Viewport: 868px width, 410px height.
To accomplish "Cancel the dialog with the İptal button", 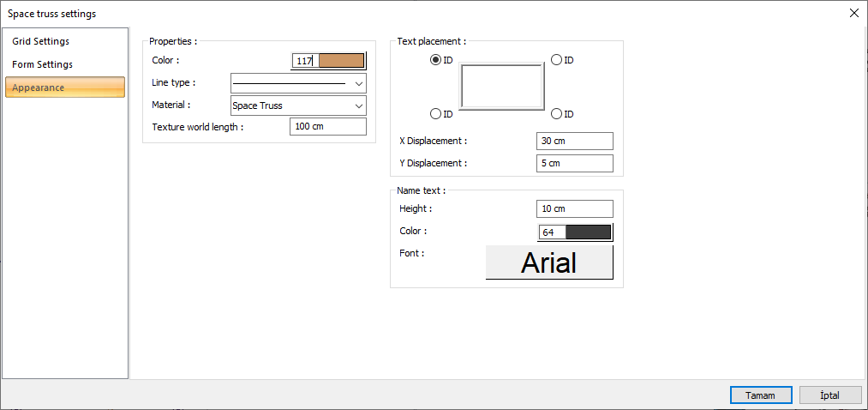I will tap(829, 395).
